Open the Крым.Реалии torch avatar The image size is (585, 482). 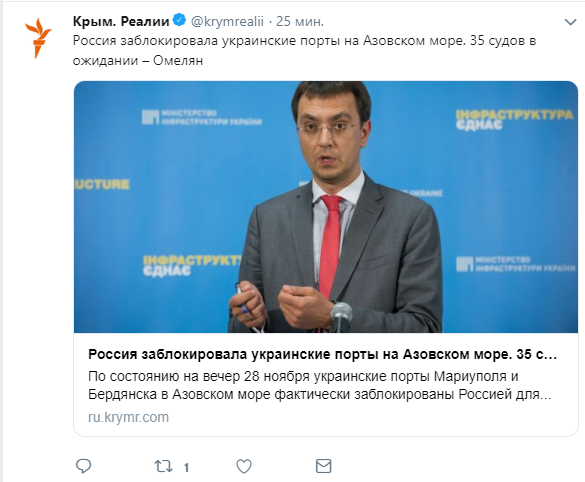tap(38, 38)
